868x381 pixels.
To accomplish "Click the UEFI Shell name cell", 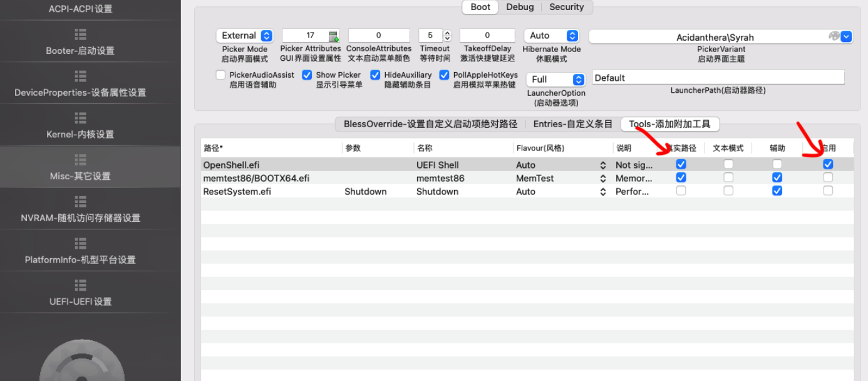I will 463,165.
